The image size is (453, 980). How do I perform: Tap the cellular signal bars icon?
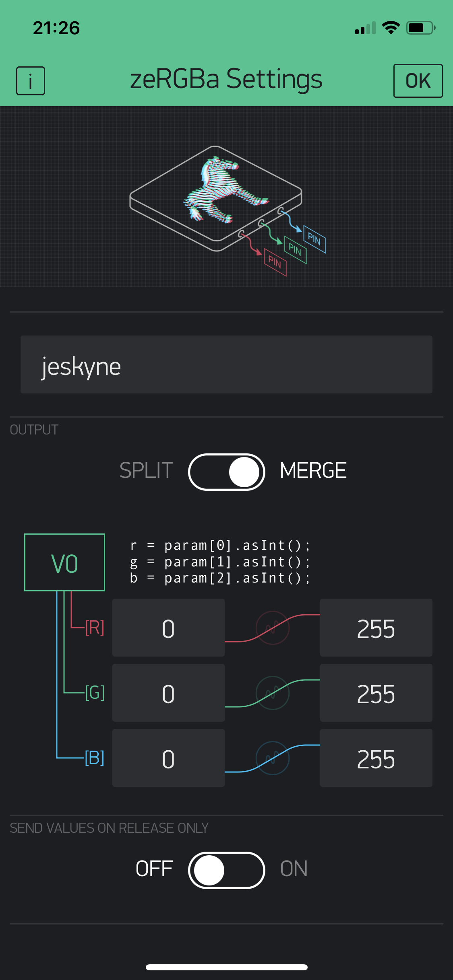[365, 28]
